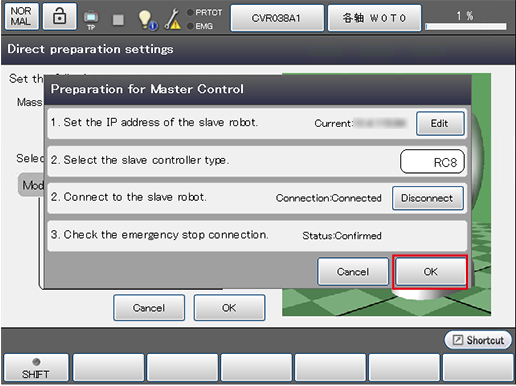Toggle the SHIFT key button
The height and width of the screenshot is (386, 516).
(x=36, y=367)
